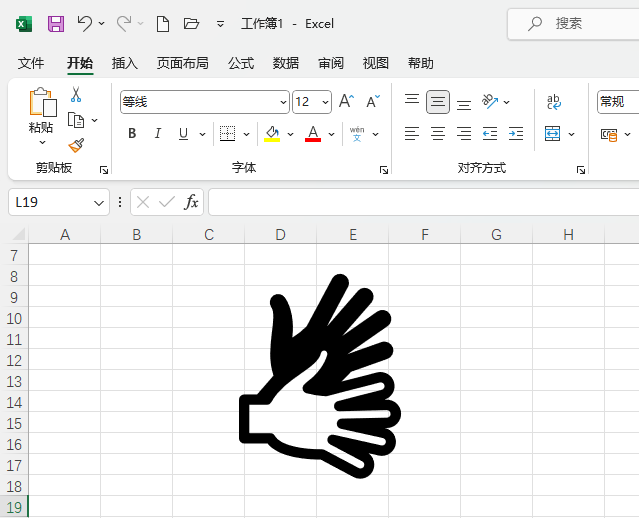Increase indent icon
Viewport: 639px width, 518px height.
(x=516, y=134)
